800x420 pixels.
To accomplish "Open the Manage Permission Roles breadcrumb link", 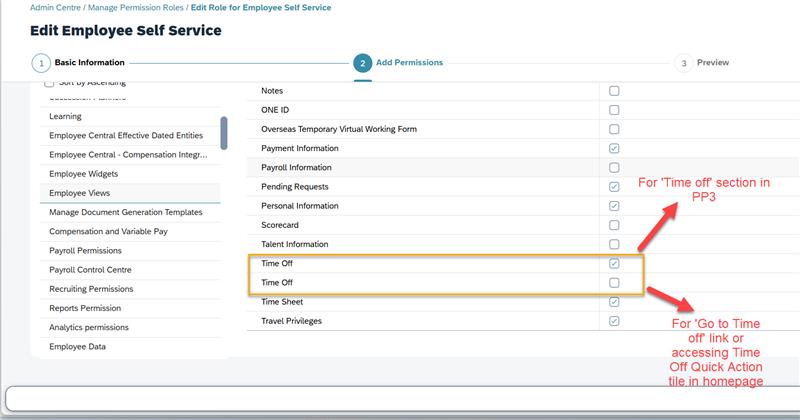I will click(x=136, y=8).
